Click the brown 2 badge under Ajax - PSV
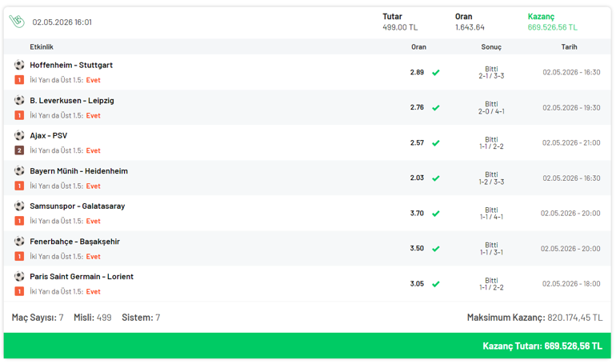This screenshot has width=616, height=364. [x=19, y=150]
